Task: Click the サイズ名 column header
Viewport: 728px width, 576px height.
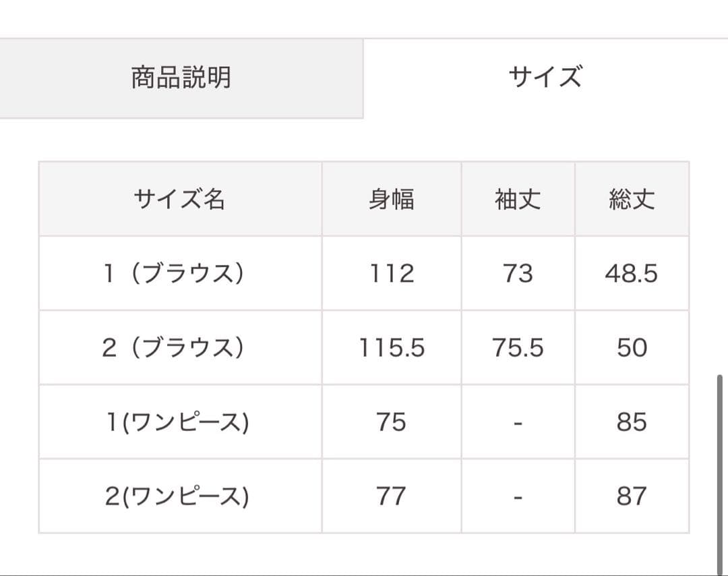Action: 179,200
